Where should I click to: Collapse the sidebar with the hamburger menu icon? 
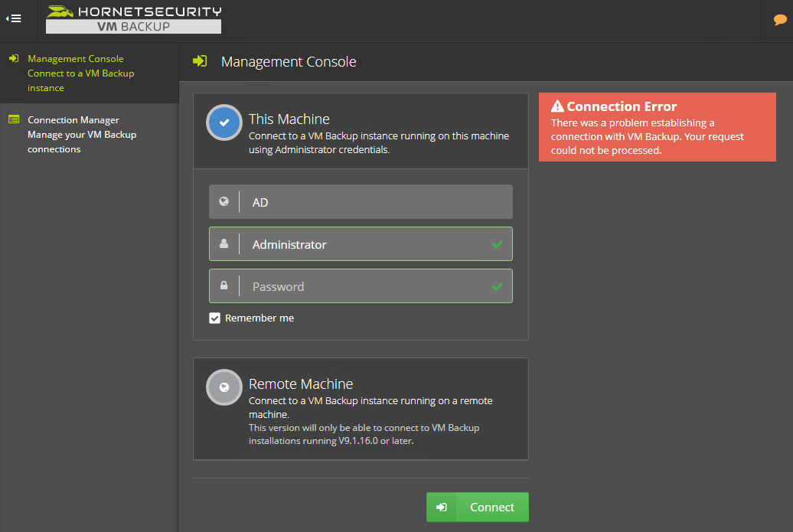coord(14,18)
